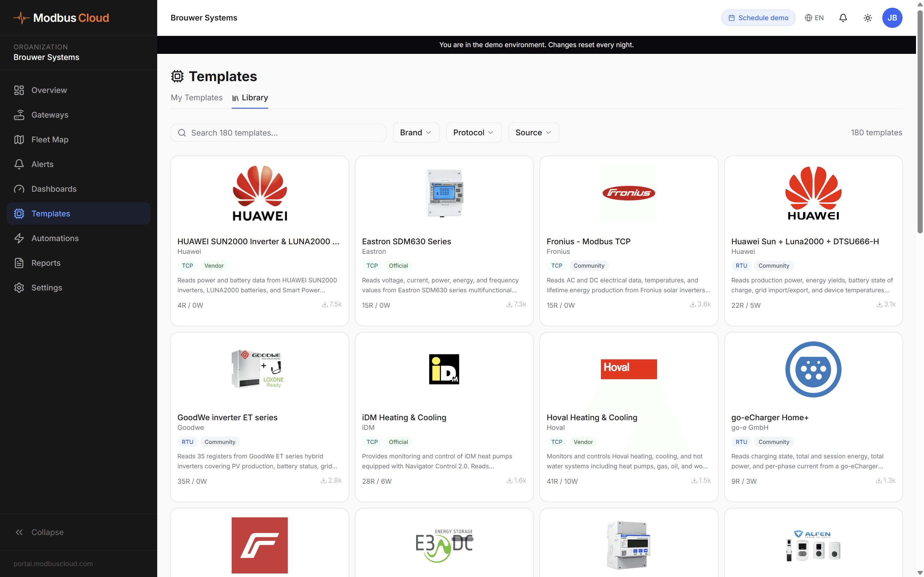Screen dimensions: 924x577
Task: Collapse the sidebar navigation
Action: 39,532
